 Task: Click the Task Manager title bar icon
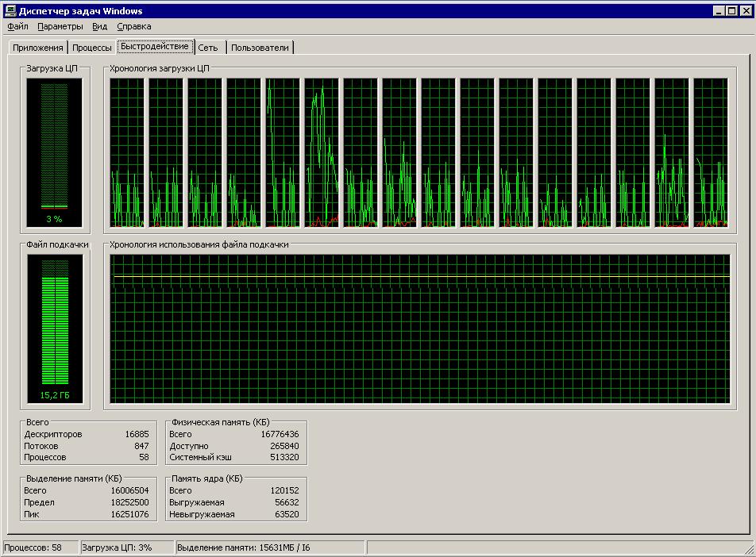click(10, 10)
